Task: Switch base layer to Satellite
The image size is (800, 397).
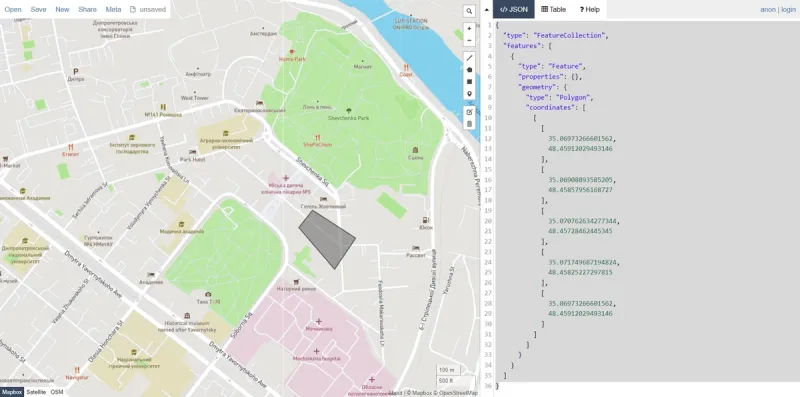Action: coord(36,392)
